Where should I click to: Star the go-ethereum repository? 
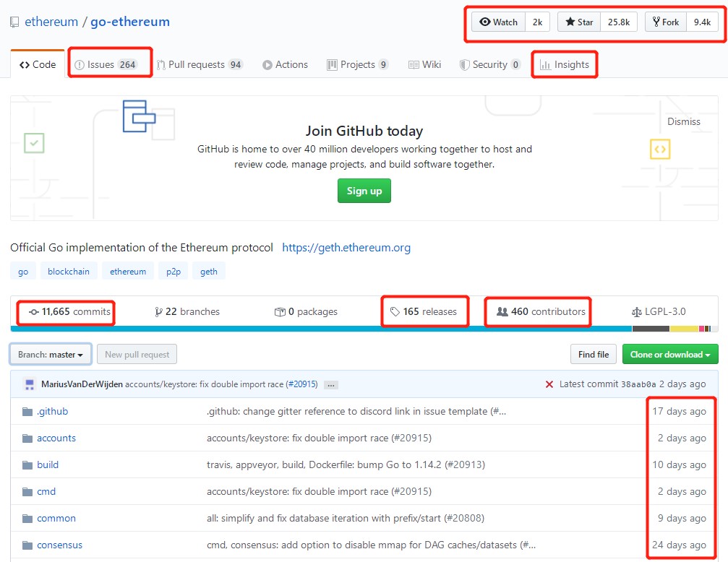pyautogui.click(x=579, y=22)
